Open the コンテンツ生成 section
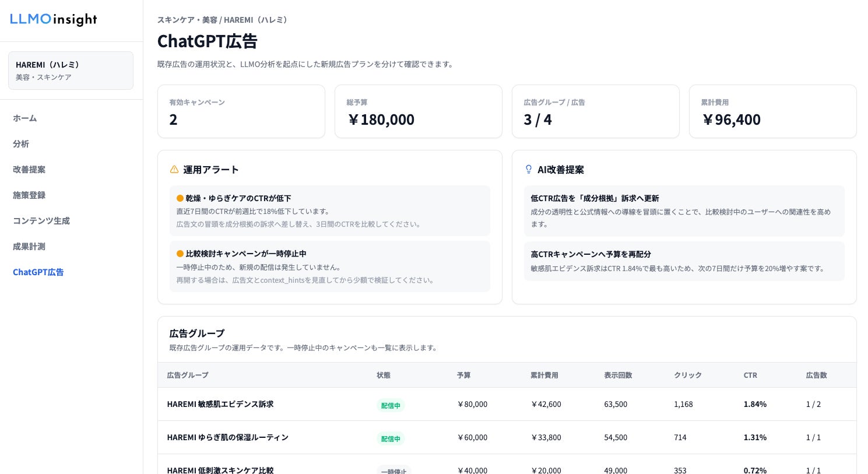The image size is (868, 474). coord(41,221)
